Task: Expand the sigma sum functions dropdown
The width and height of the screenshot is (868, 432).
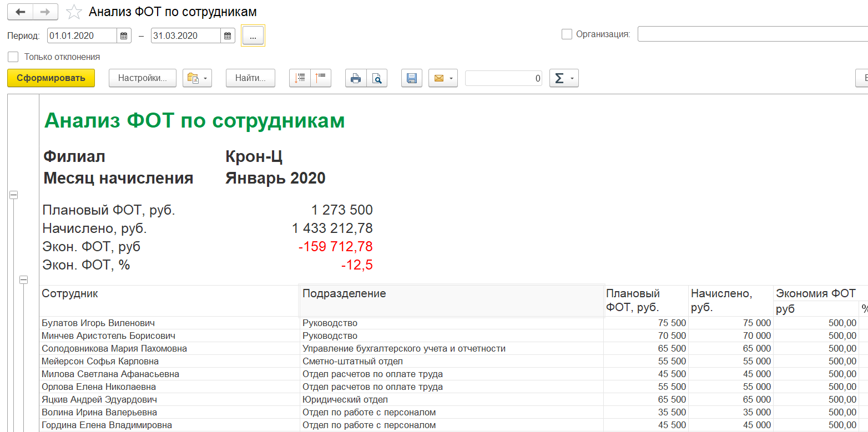Action: click(564, 78)
